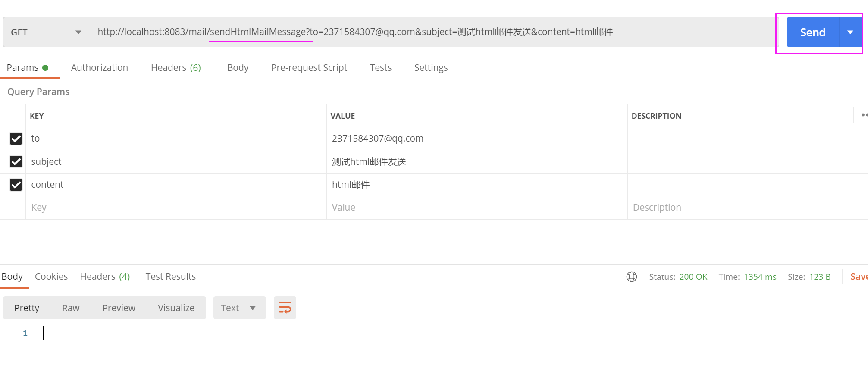This screenshot has height=376, width=868.
Task: Click the value 测试html邮件发送
Action: [x=369, y=162]
